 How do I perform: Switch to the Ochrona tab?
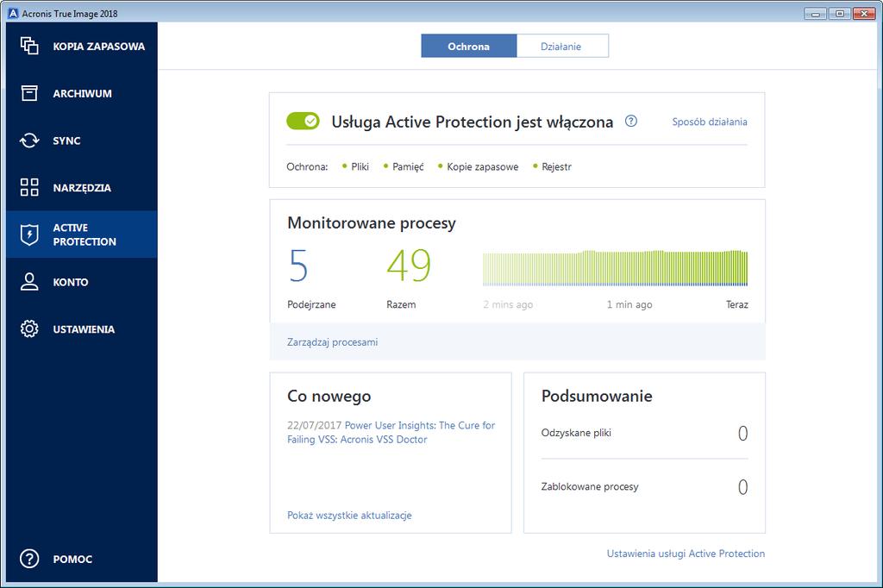(x=468, y=47)
